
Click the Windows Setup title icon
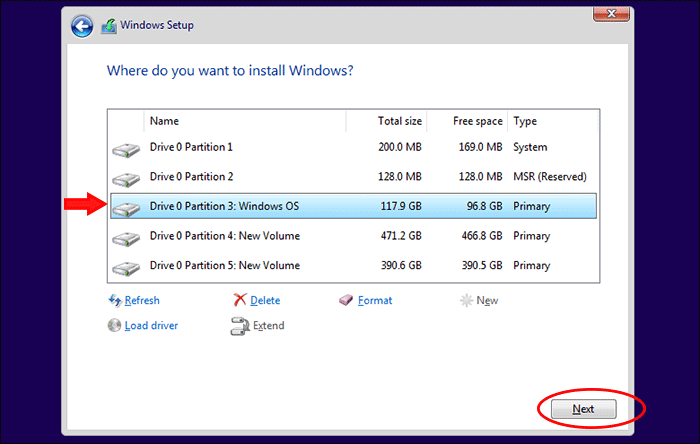[x=108, y=27]
